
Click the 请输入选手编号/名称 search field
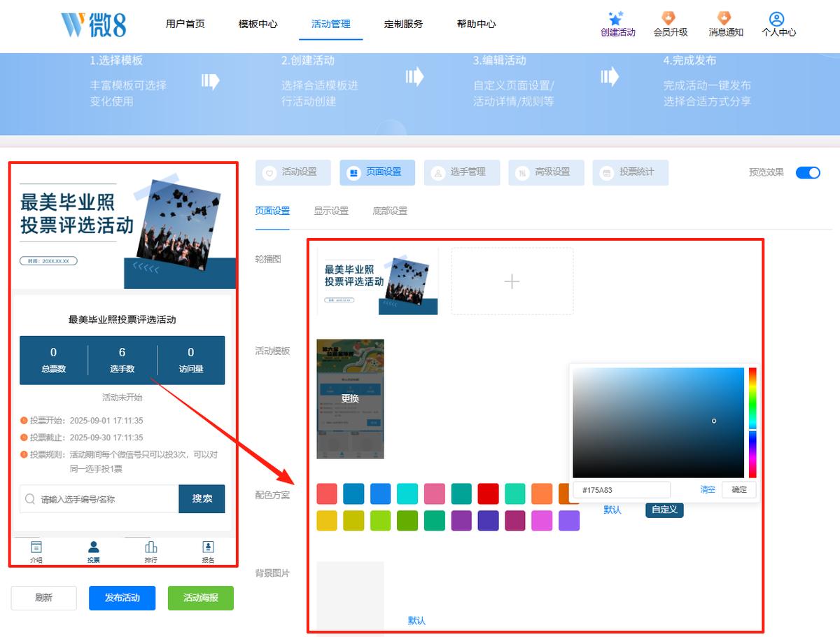pyautogui.click(x=99, y=499)
